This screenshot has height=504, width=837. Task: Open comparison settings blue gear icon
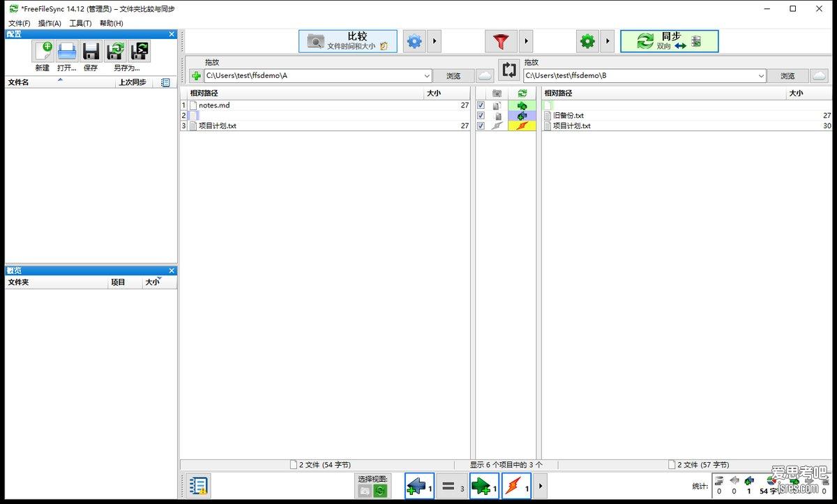point(414,42)
